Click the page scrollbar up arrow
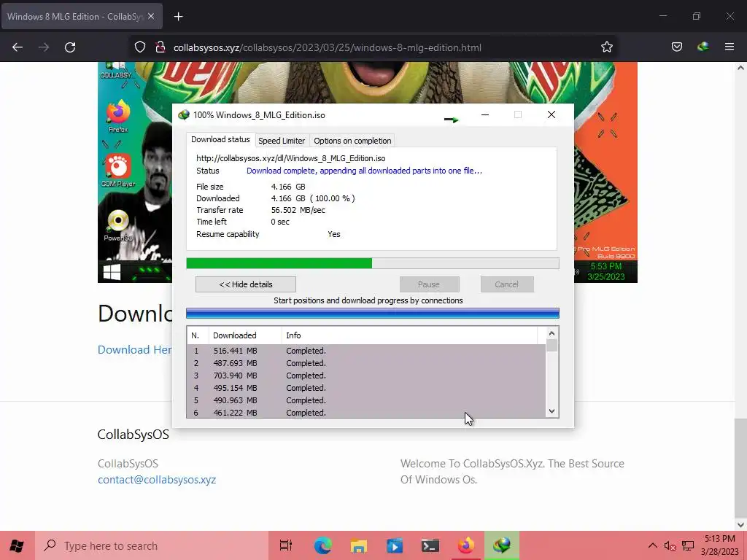 [741, 68]
